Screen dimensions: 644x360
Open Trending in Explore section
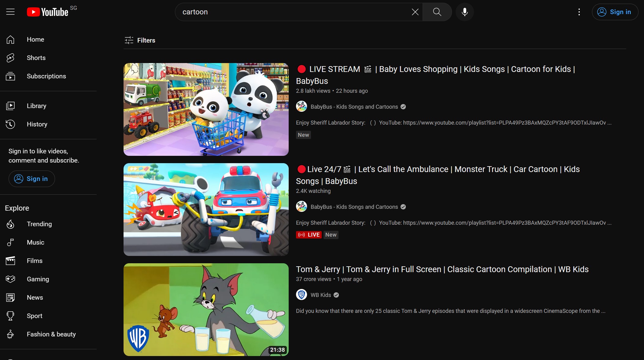click(48, 224)
